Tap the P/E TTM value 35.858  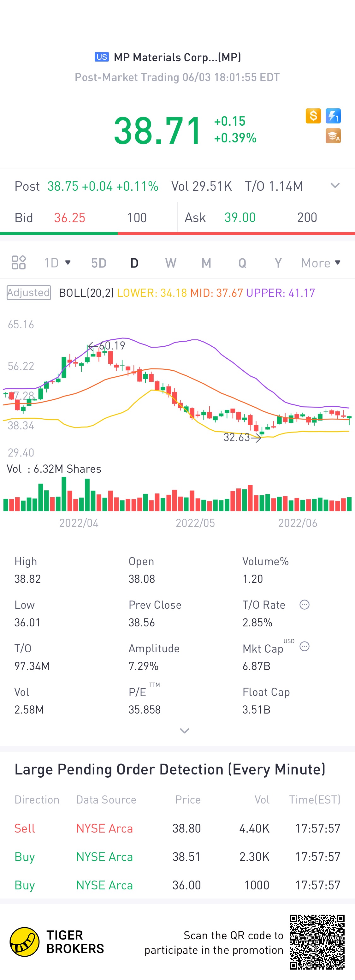coord(145,709)
